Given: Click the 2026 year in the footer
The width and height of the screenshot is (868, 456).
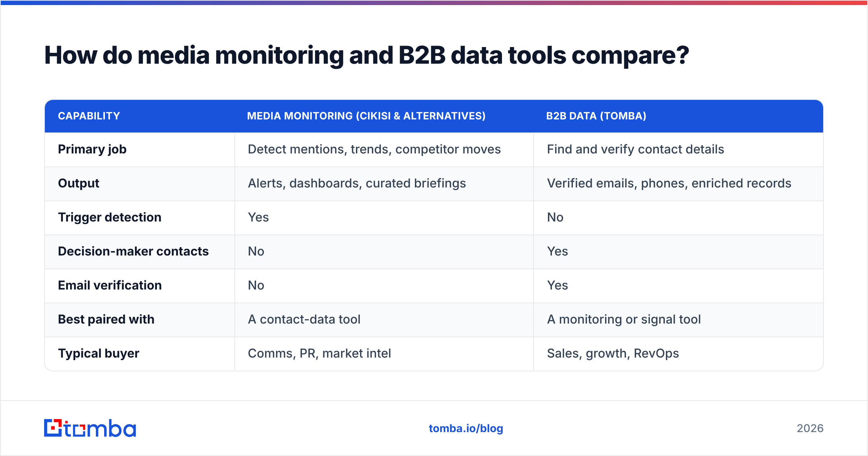Looking at the screenshot, I should (810, 428).
